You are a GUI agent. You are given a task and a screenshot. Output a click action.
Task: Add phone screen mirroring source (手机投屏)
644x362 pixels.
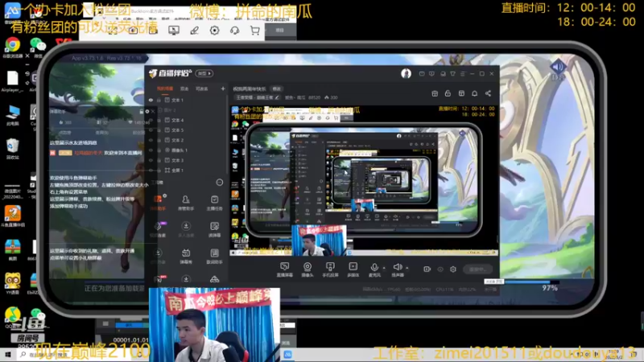(x=330, y=269)
